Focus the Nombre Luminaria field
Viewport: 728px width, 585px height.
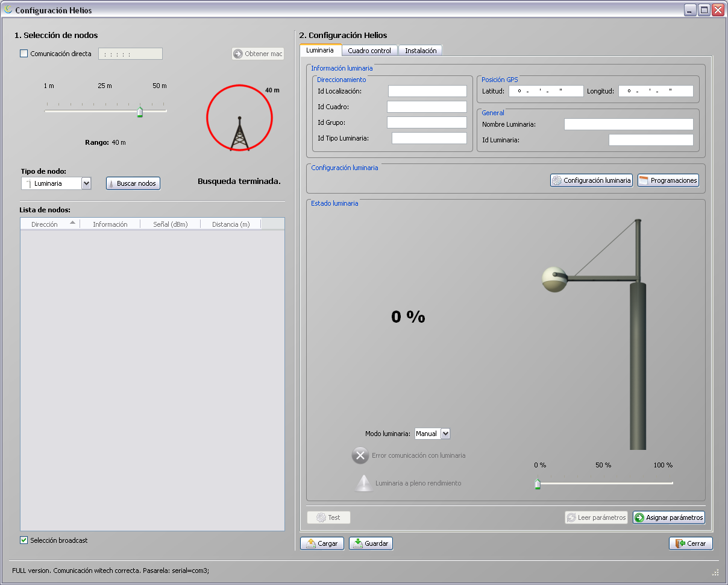point(629,124)
